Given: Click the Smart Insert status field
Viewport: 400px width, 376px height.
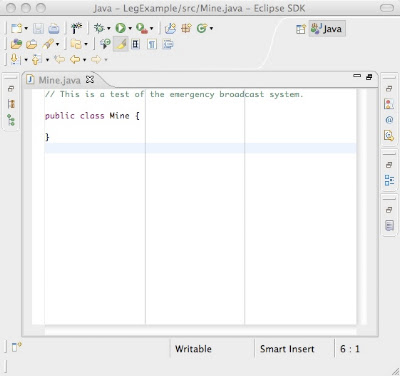Looking at the screenshot, I should [287, 349].
